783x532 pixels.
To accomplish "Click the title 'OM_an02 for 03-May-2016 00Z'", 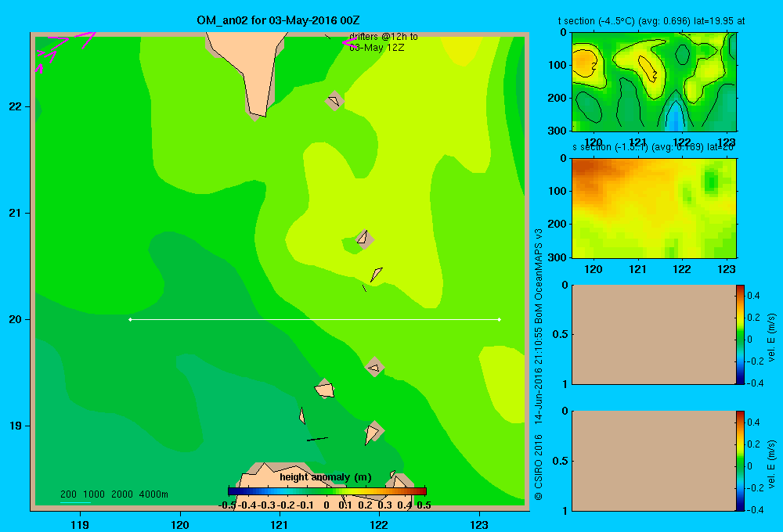I will pos(278,20).
